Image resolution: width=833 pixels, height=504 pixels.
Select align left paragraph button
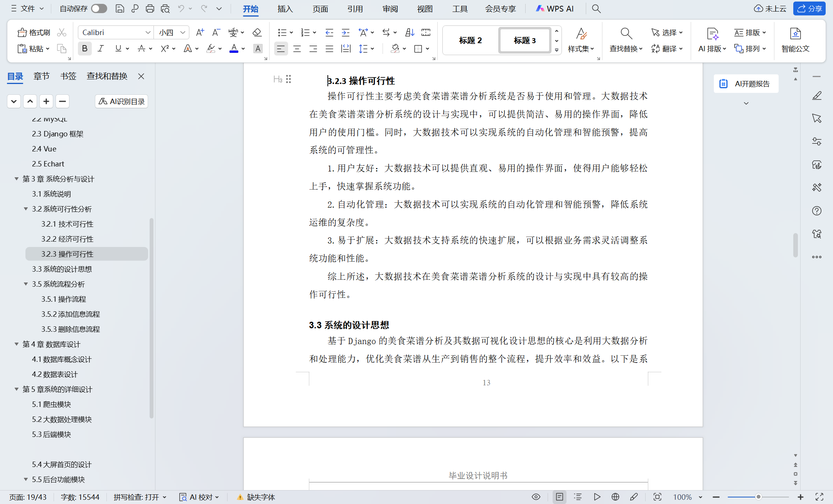pos(281,49)
